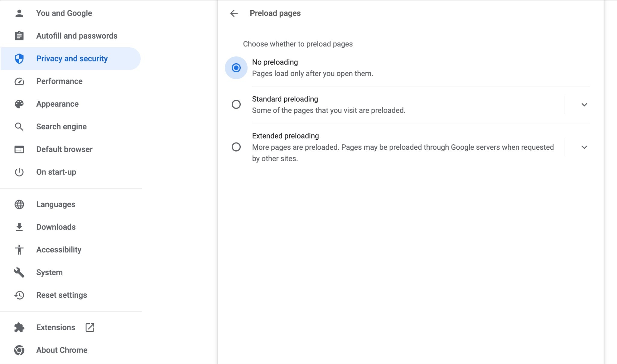Click the Search engine magnifier icon
Viewport: 617px width, 364px height.
point(19,127)
